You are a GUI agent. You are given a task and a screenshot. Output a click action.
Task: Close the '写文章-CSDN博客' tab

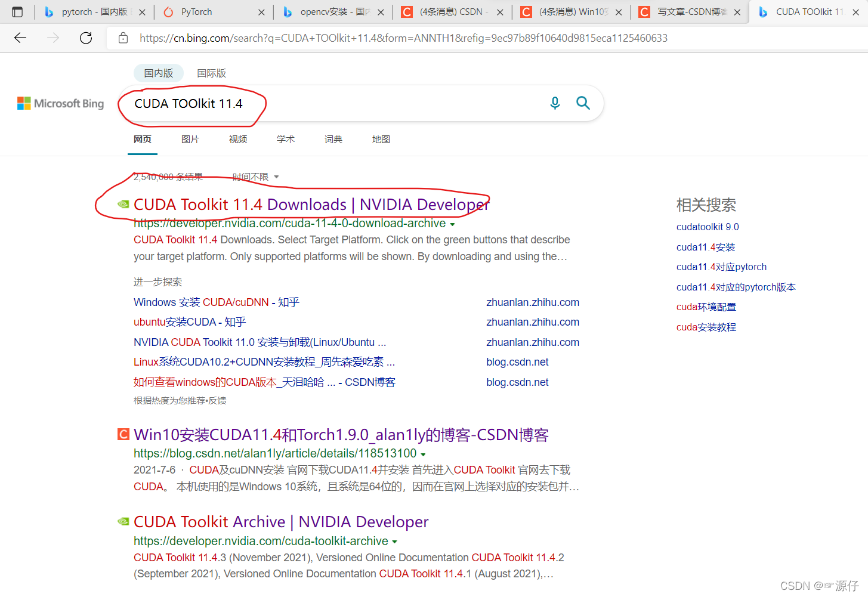coord(737,12)
